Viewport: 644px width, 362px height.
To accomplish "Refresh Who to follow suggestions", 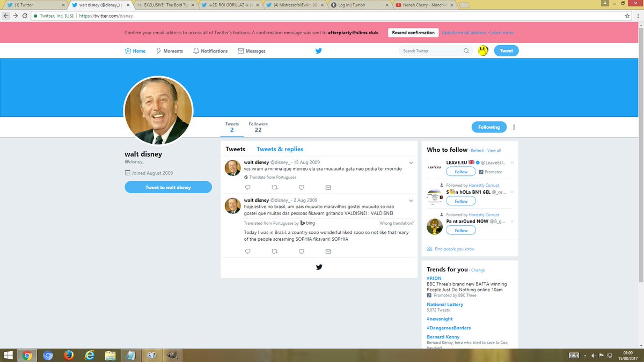I will pos(477,151).
